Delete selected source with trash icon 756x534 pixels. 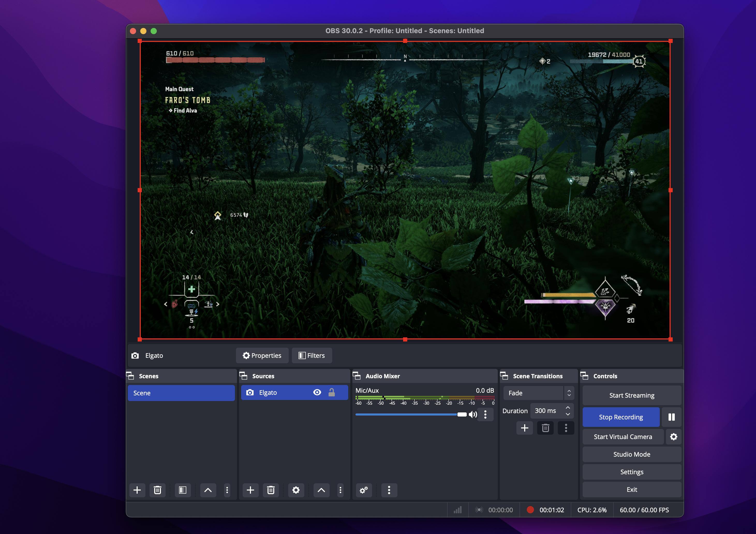[271, 490]
